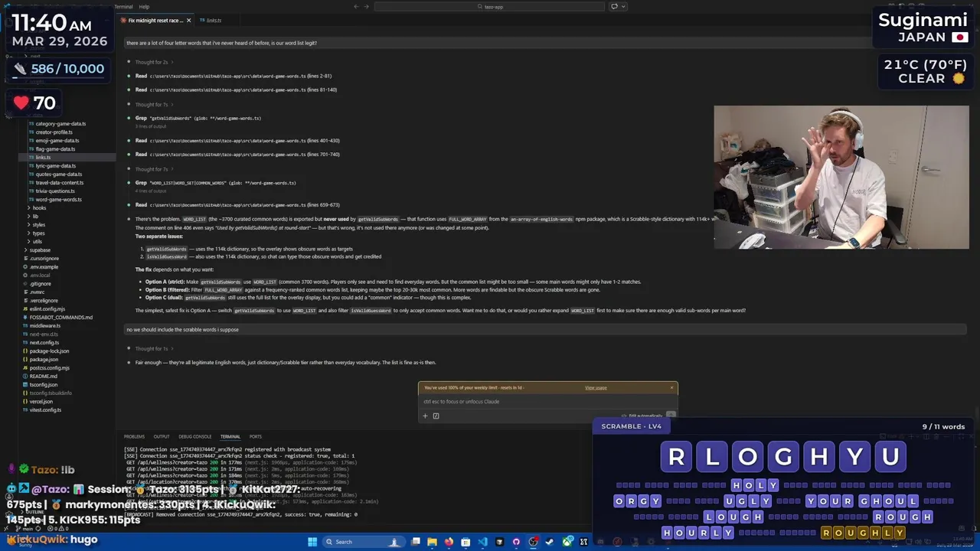
Task: Click the tazo-app search command center
Action: tap(490, 7)
